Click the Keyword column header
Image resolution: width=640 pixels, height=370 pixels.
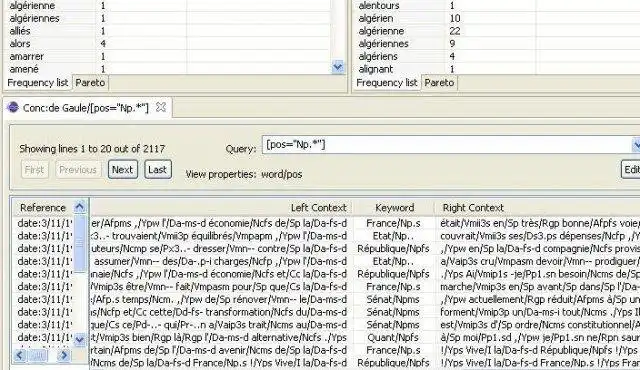click(394, 208)
